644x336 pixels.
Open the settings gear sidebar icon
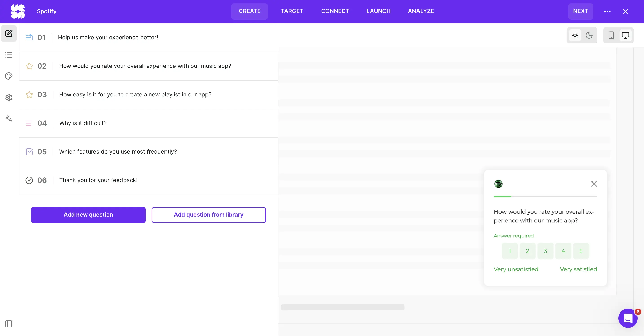9,97
